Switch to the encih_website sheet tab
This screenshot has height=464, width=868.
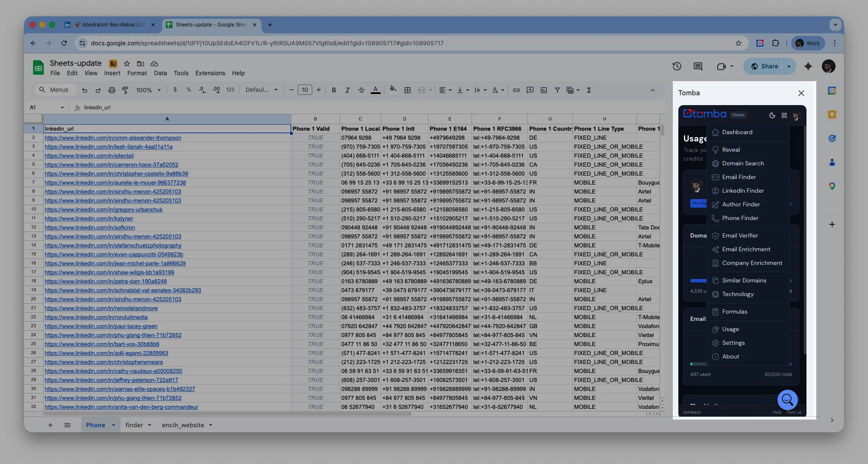[x=183, y=425]
